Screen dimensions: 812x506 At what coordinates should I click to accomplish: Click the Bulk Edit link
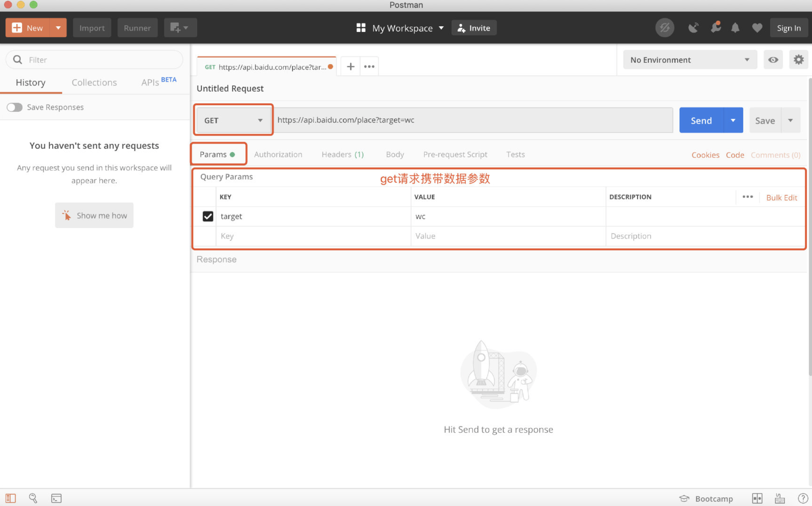781,197
